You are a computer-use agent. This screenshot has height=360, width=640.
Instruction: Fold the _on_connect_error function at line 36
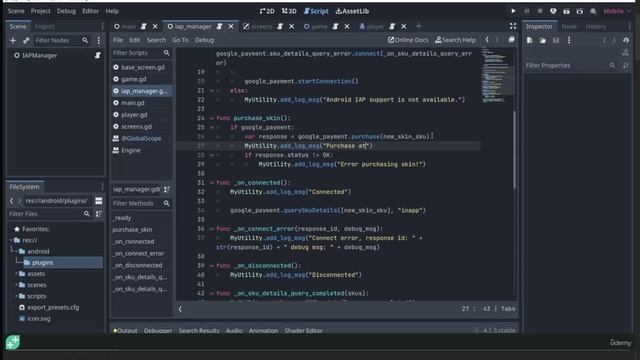click(x=211, y=229)
